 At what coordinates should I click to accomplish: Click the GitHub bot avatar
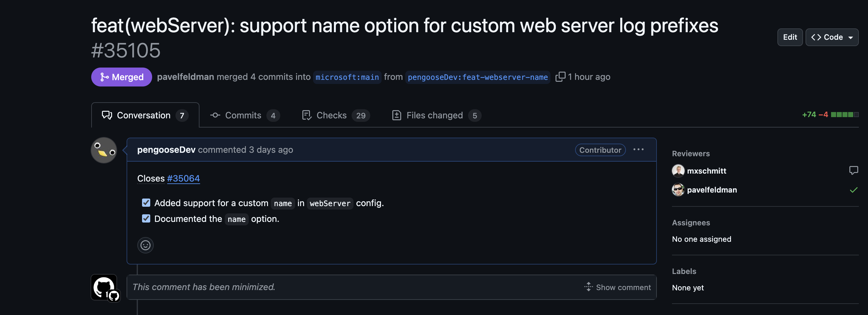(104, 287)
